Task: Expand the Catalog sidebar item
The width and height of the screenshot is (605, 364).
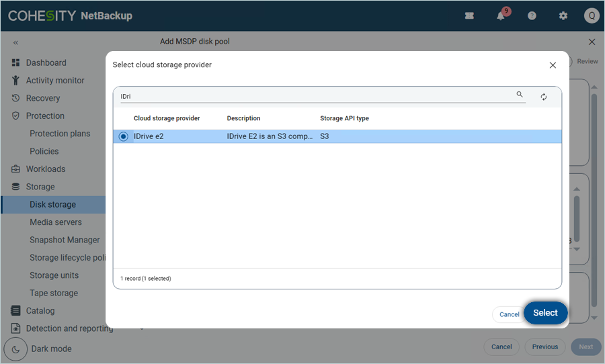Action: pyautogui.click(x=40, y=311)
